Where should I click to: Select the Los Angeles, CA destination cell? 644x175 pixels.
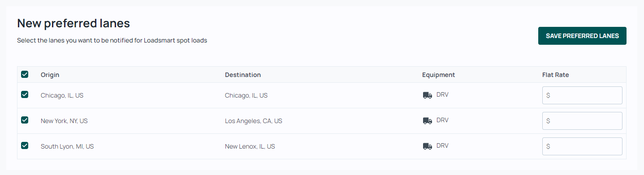tap(254, 121)
